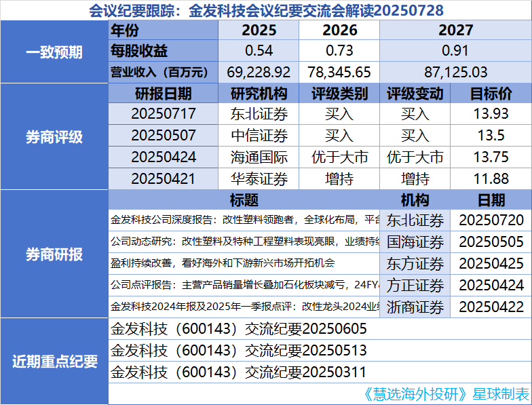This screenshot has height=405, width=532.
Task: Open report 金发科技2024年报及2025年一季报点评
Action: click(244, 307)
